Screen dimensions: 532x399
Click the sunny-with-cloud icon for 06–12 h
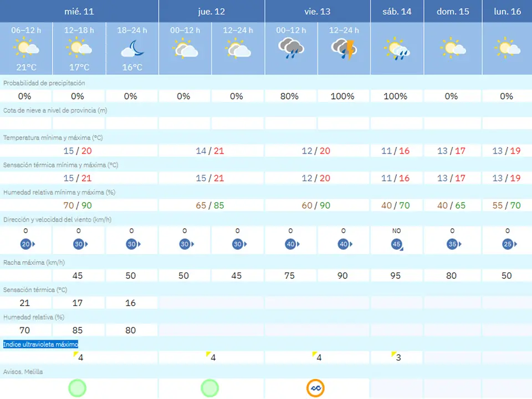(x=26, y=48)
